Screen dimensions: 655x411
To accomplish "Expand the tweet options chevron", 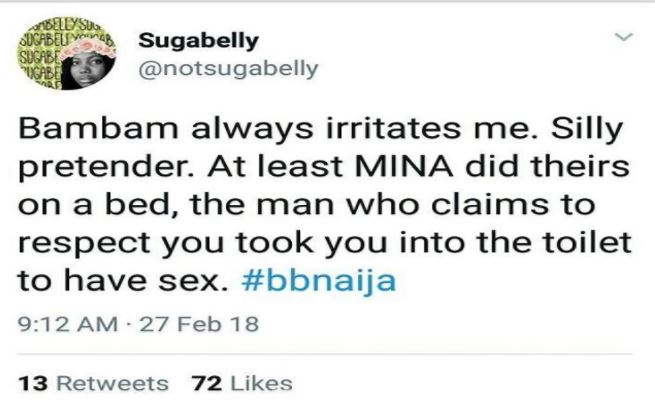I will 624,40.
